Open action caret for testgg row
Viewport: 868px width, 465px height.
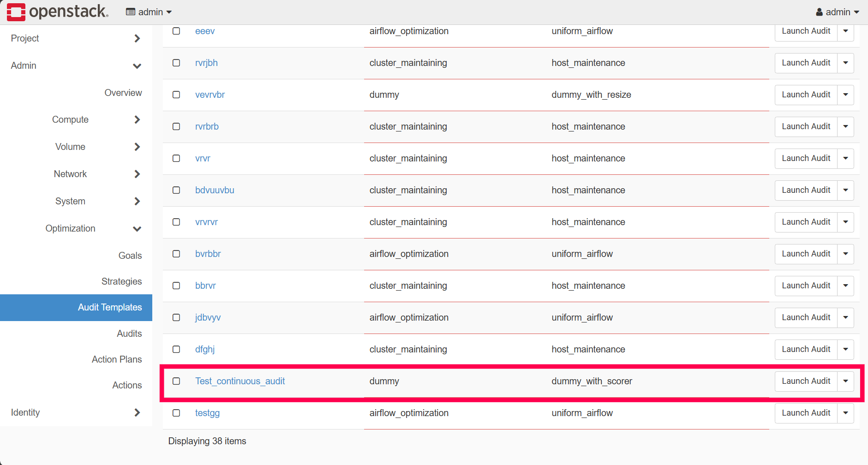(845, 413)
